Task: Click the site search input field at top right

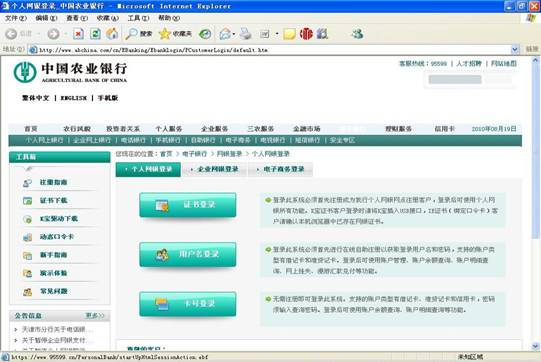Action: (x=455, y=80)
